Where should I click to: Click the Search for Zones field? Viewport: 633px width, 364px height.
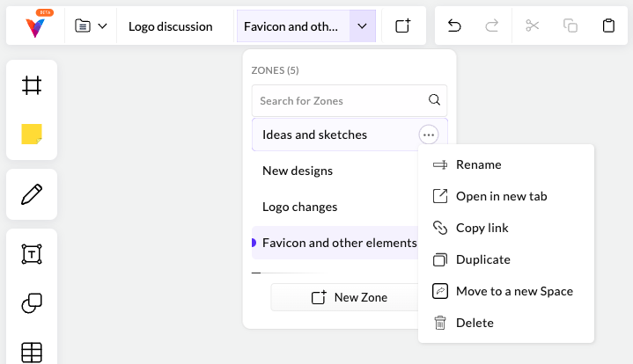[342, 100]
